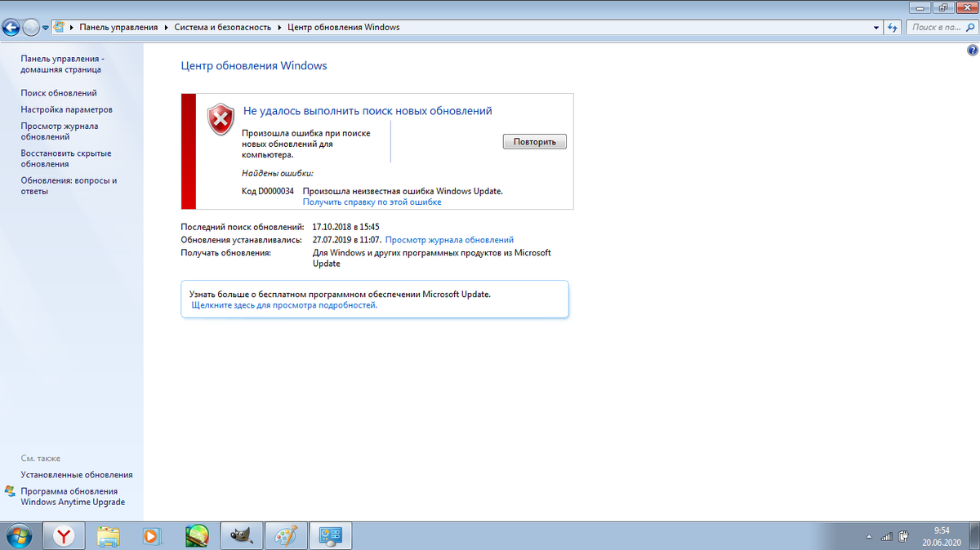Click 'Щелкните здесь для просмотра подробностей' link
The image size is (980, 550).
tap(284, 304)
